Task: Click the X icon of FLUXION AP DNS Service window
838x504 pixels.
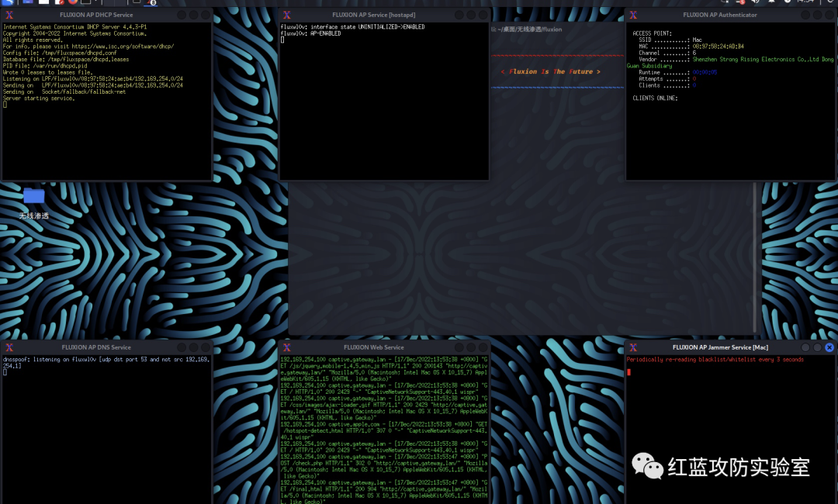Action: tap(9, 347)
